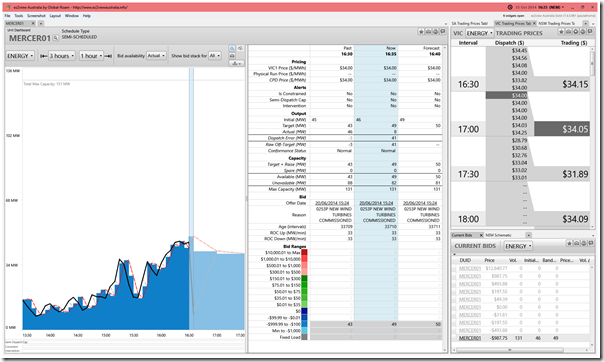The width and height of the screenshot is (604, 362).
Task: Click the star favourite icon in Trading Prices panel
Action: [x=561, y=32]
